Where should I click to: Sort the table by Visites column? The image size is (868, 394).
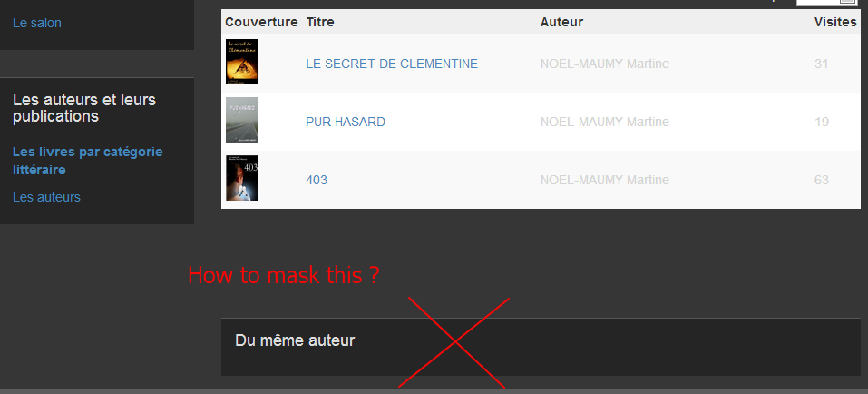tap(835, 22)
